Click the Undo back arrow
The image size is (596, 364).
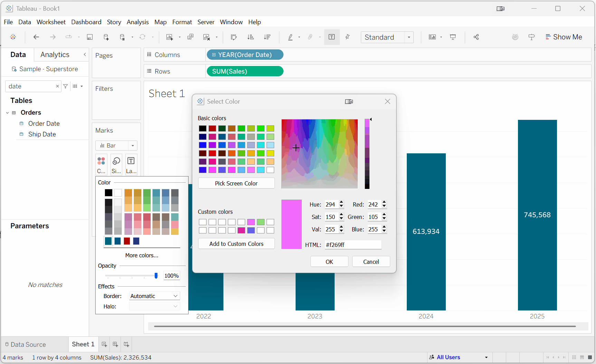coord(36,37)
